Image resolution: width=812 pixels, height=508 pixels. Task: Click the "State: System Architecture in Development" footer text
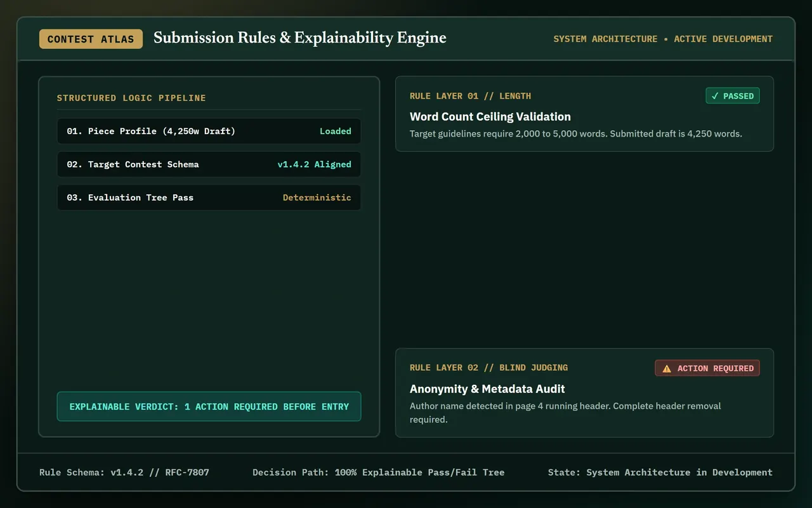(660, 472)
